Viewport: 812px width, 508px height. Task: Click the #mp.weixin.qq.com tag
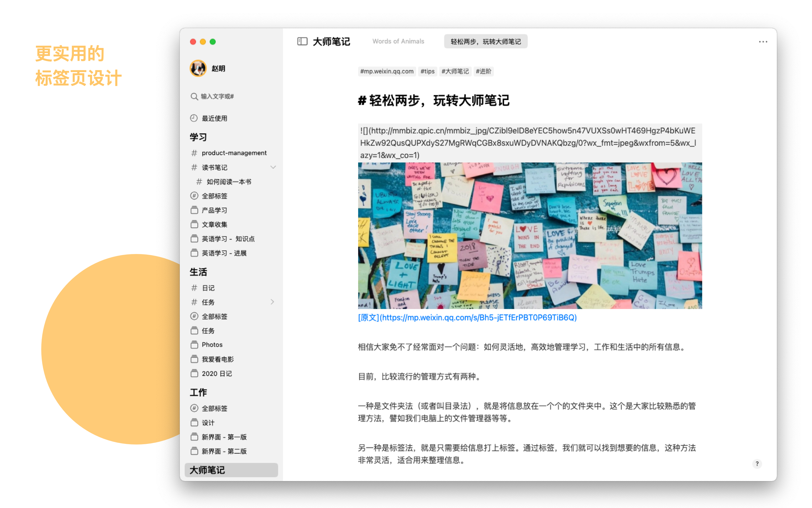pyautogui.click(x=387, y=71)
